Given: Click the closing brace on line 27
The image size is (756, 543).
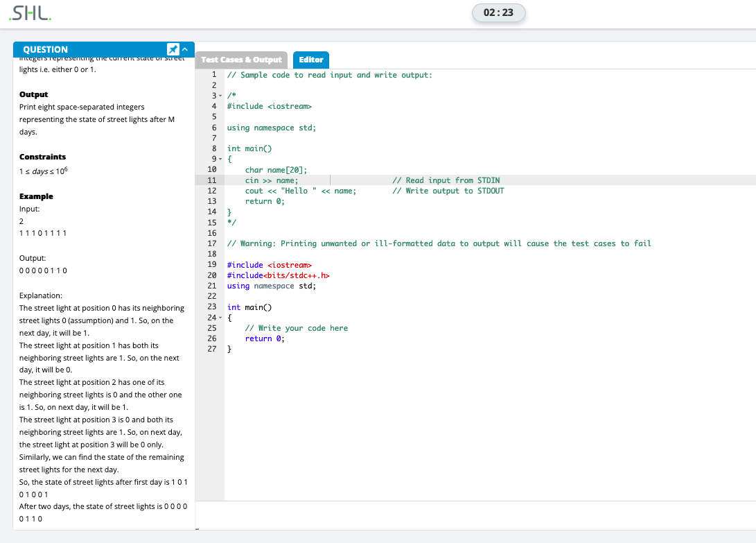Looking at the screenshot, I should [x=229, y=349].
